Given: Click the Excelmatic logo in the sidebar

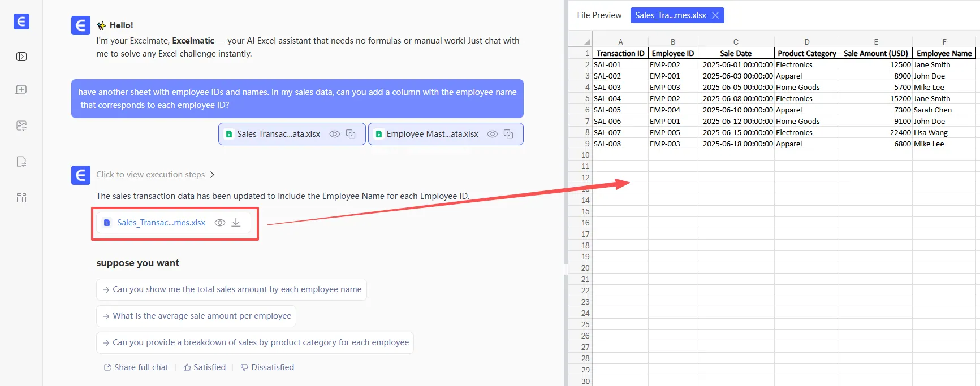Looking at the screenshot, I should [x=21, y=22].
